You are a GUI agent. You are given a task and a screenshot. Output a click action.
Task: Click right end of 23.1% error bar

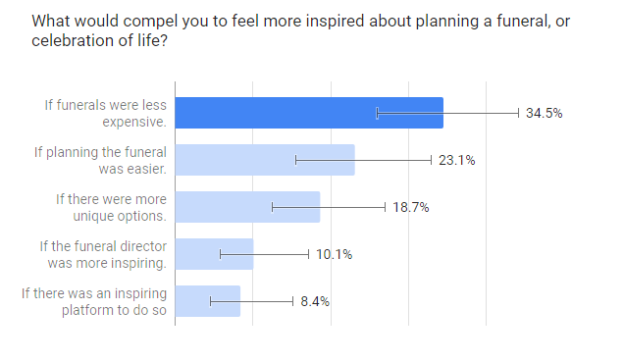click(431, 160)
